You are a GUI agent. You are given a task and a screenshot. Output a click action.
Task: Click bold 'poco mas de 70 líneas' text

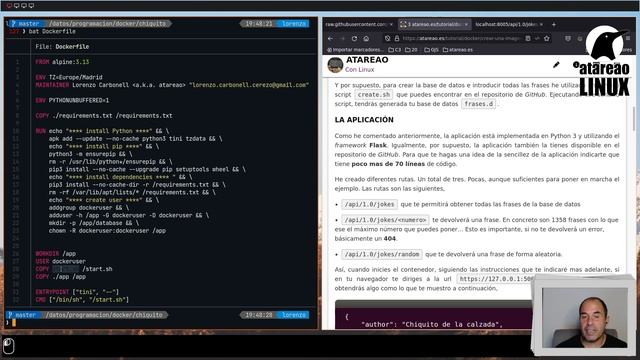pos(388,164)
